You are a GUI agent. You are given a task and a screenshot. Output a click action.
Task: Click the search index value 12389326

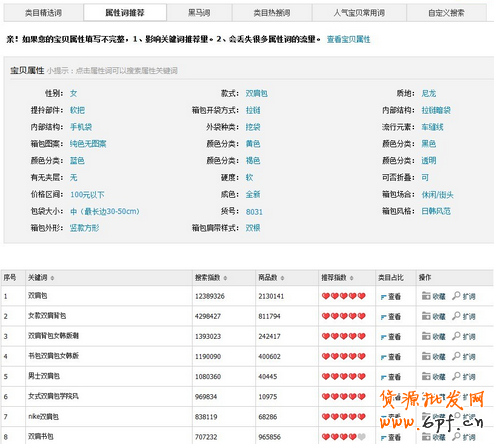[x=210, y=296]
